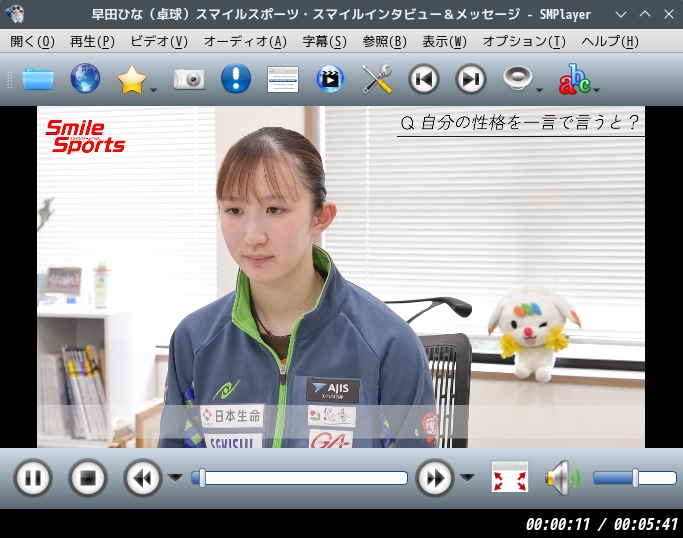Open the オプション(T) menu
Viewport: 683px width, 538px height.
[x=524, y=41]
